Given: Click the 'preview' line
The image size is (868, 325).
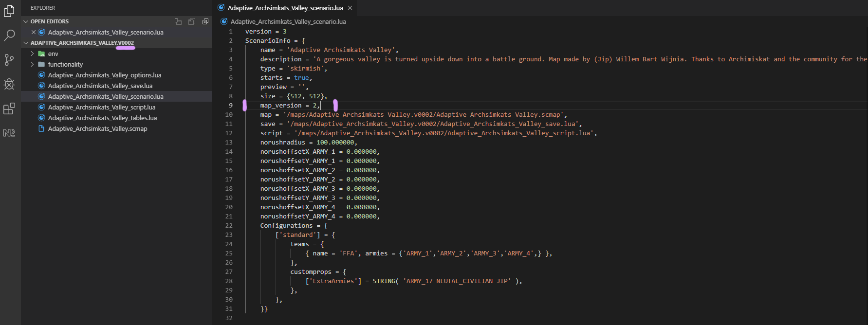Looking at the screenshot, I should (284, 87).
